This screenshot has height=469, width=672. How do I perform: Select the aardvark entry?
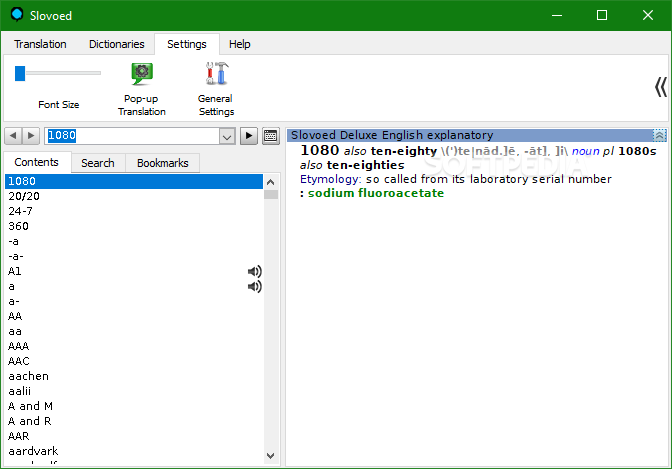[x=134, y=451]
